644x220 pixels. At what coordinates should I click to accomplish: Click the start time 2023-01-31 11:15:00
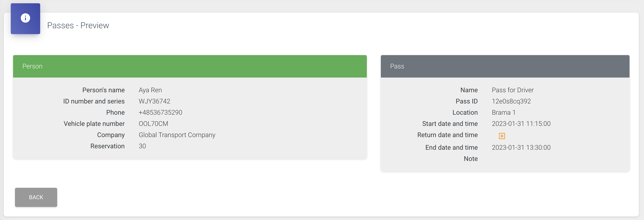coord(521,124)
